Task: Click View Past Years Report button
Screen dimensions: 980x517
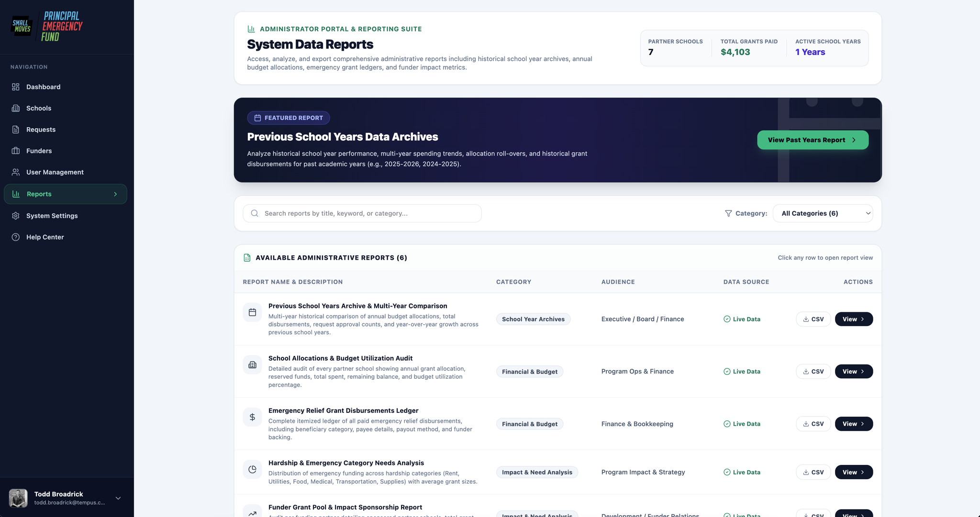Action: click(813, 140)
